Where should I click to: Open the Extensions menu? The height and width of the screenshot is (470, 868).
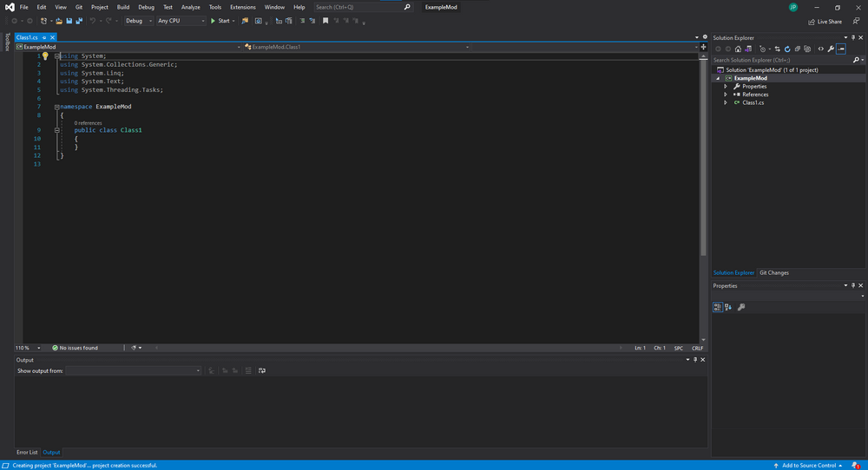click(242, 7)
